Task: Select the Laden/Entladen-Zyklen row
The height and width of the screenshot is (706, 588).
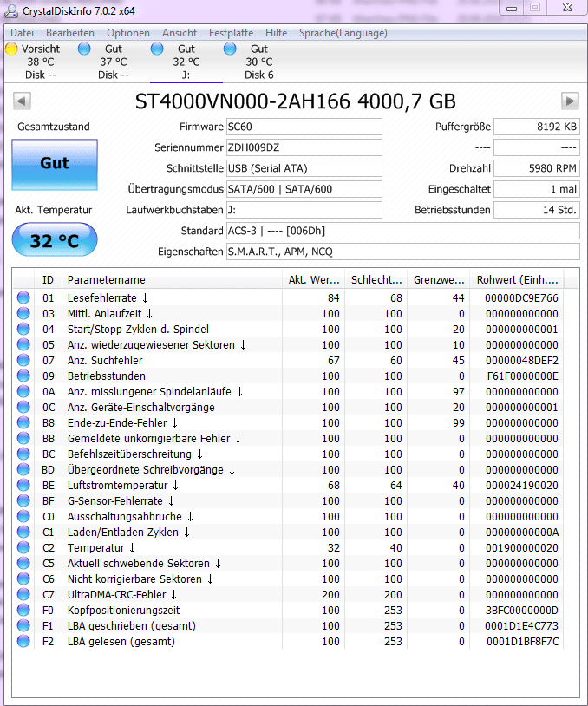Action: (x=288, y=532)
